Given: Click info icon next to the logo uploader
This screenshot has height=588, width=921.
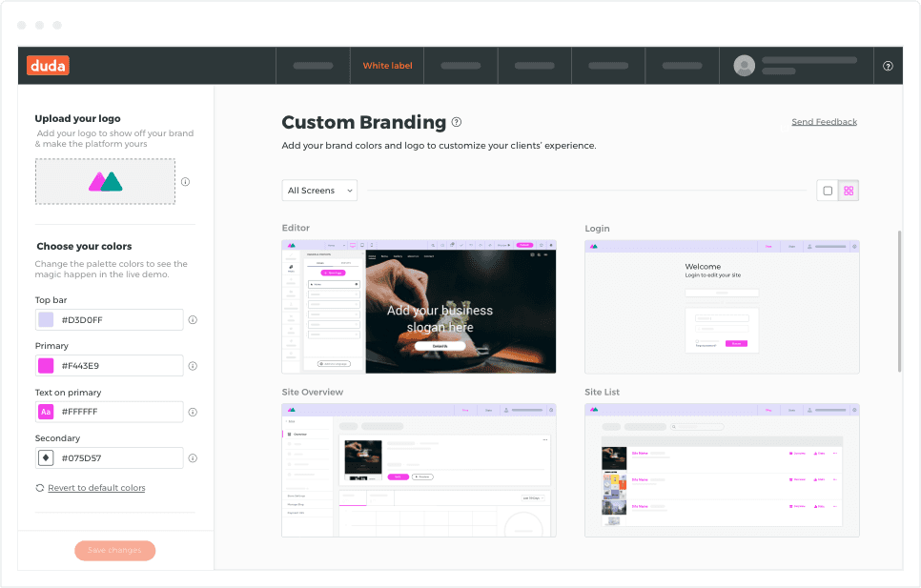Looking at the screenshot, I should 186,181.
